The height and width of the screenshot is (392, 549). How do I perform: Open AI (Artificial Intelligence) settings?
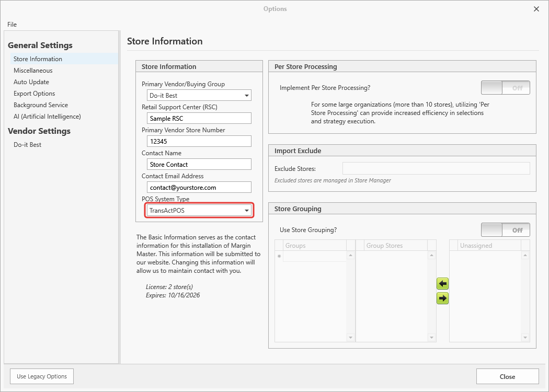point(47,117)
